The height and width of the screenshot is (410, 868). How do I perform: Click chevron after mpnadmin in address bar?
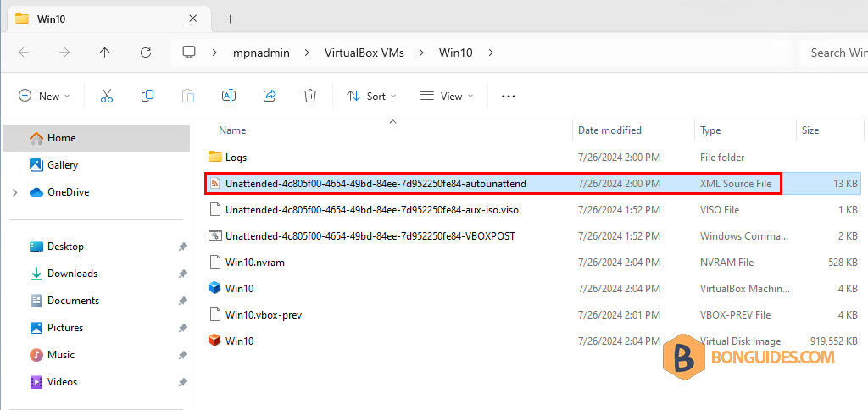[307, 53]
